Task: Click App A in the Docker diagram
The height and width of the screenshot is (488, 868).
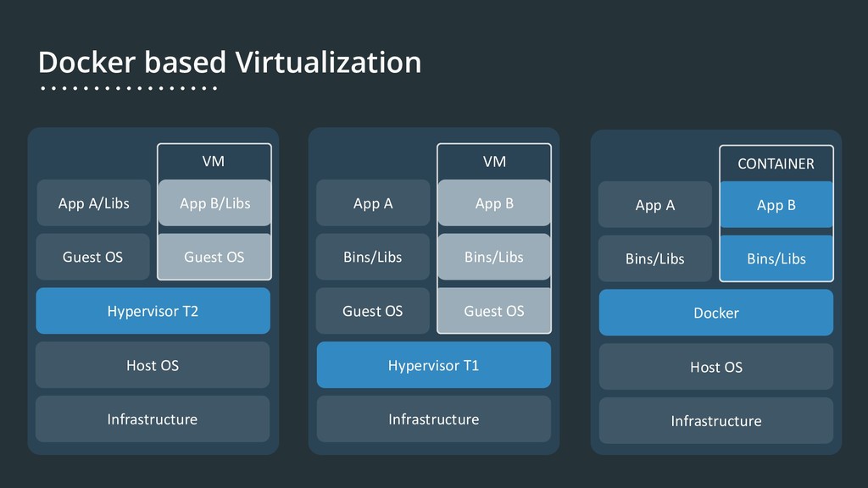Action: (655, 205)
